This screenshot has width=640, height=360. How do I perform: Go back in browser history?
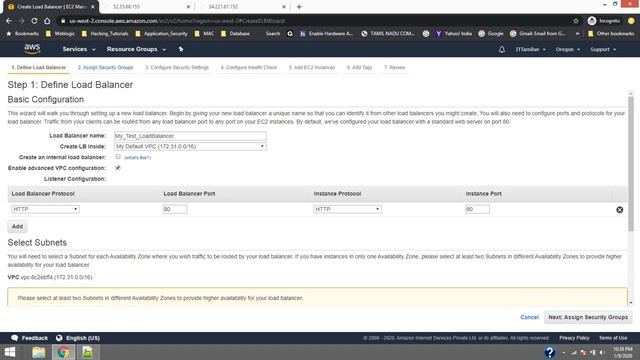pos(9,21)
